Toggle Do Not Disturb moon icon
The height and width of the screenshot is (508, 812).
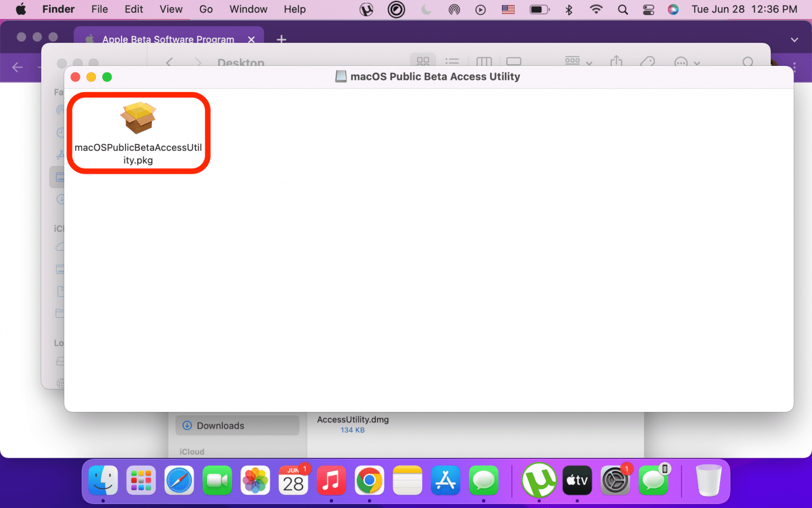426,9
